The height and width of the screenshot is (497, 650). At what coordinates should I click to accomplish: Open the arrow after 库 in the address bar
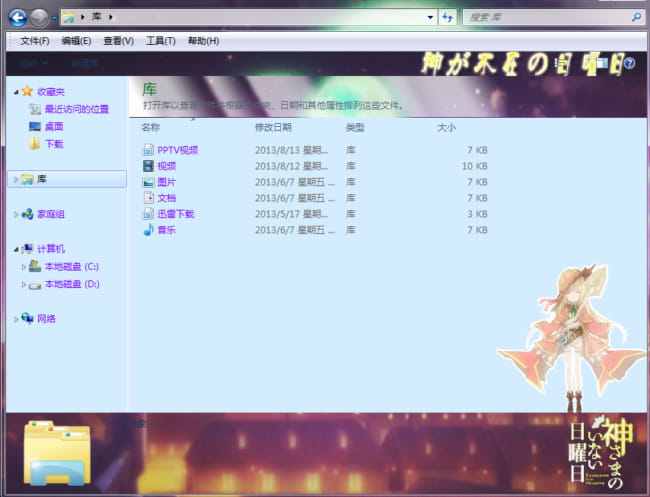pos(111,17)
